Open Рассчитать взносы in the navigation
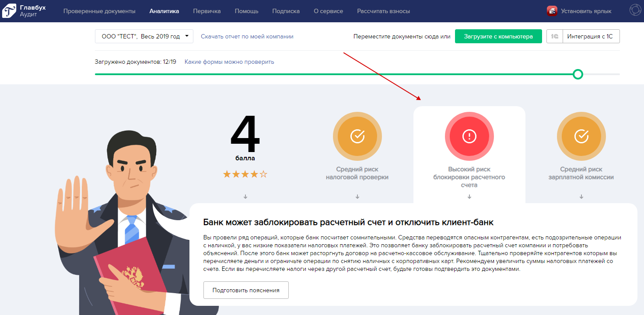Screen dimensions: 644x315 click(x=384, y=11)
